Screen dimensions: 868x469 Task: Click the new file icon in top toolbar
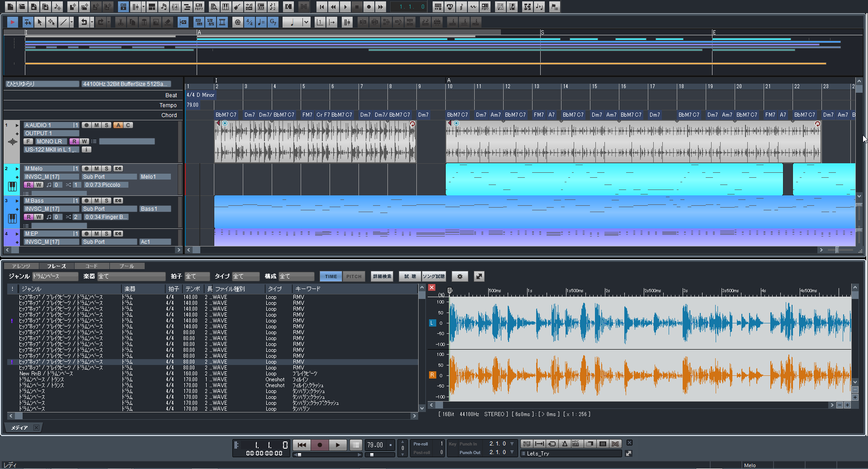10,7
